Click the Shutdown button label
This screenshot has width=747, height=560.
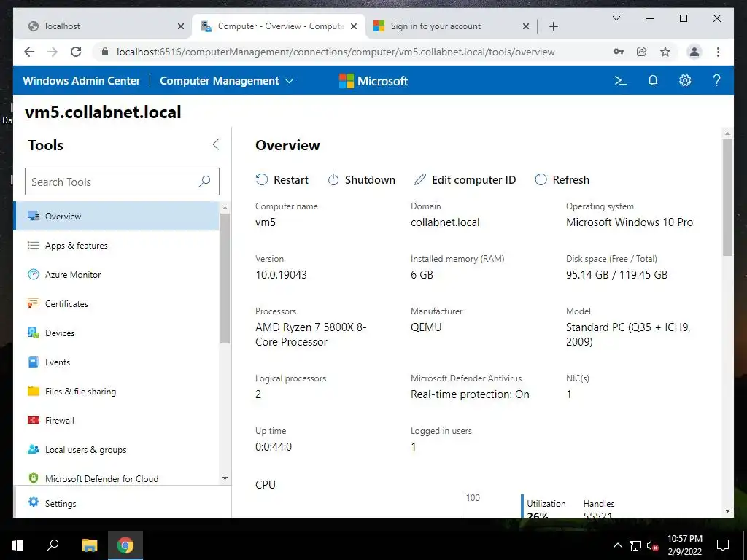tap(370, 179)
